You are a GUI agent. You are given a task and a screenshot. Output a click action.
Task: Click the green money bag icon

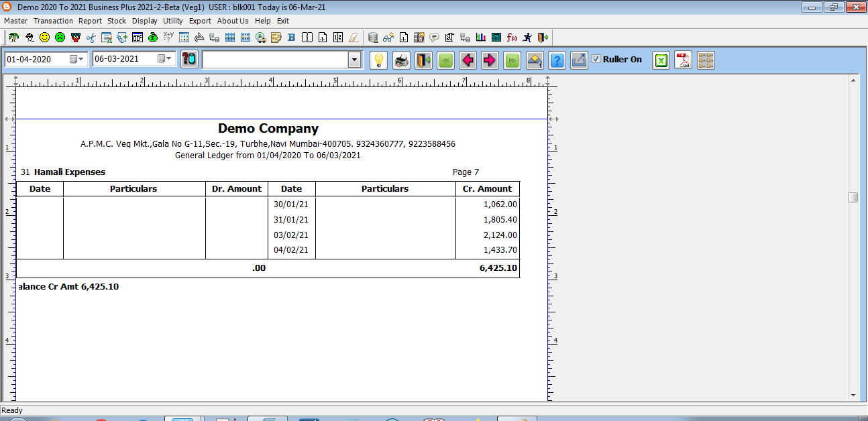(x=153, y=38)
